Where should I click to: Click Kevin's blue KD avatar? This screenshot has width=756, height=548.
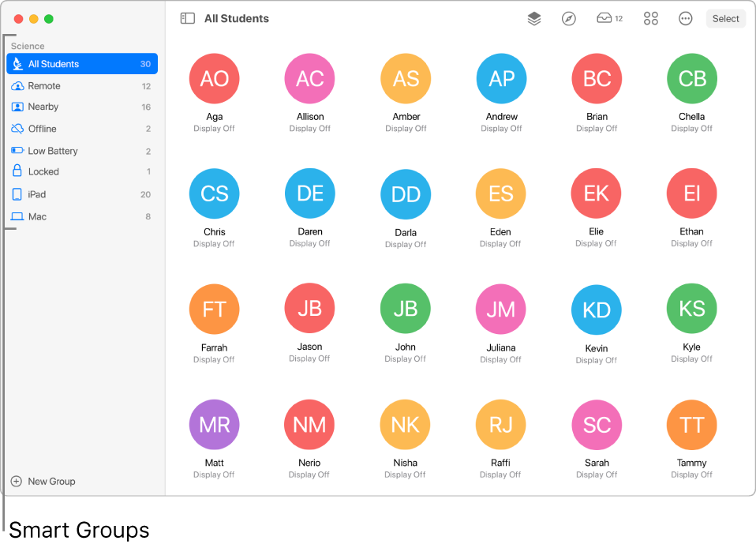tap(597, 310)
